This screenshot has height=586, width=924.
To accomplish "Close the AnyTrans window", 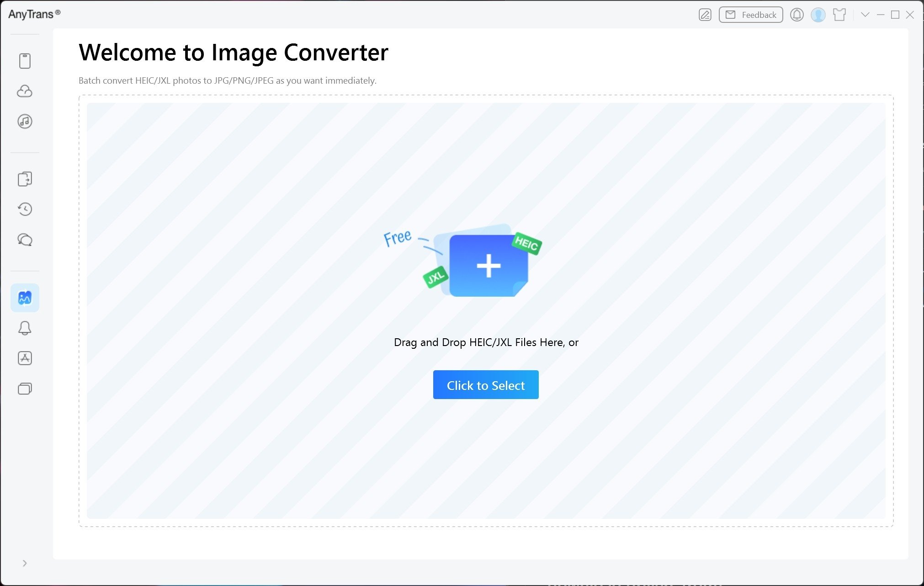I will (x=910, y=15).
